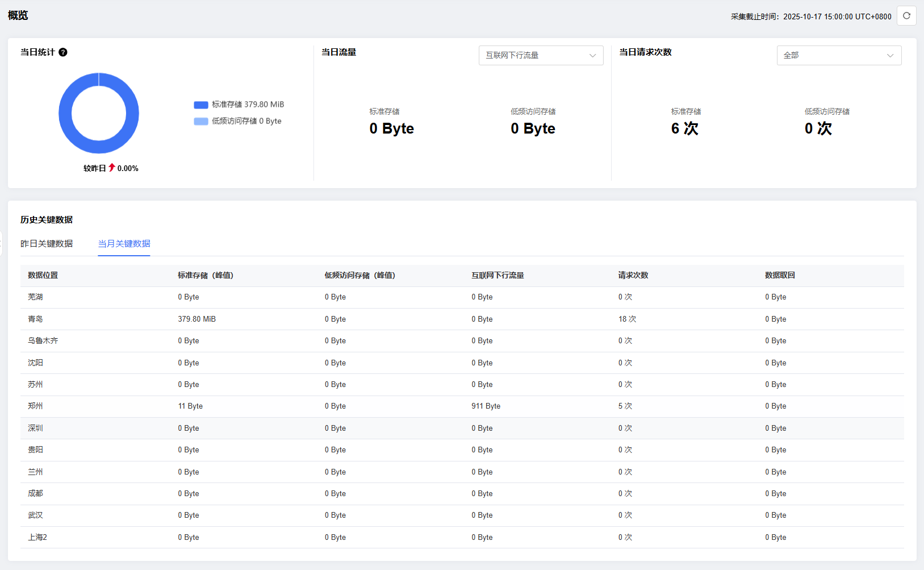This screenshot has height=570, width=924.
Task: Toggle the 低频访问存储 legend color swatch
Action: click(x=201, y=122)
